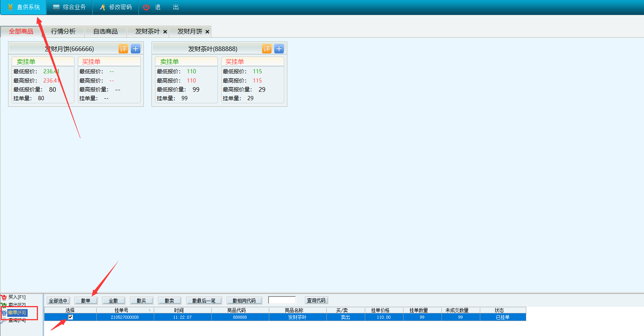The width and height of the screenshot is (644, 336).
Task: Switch to the 全部商品 tab
Action: point(21,31)
